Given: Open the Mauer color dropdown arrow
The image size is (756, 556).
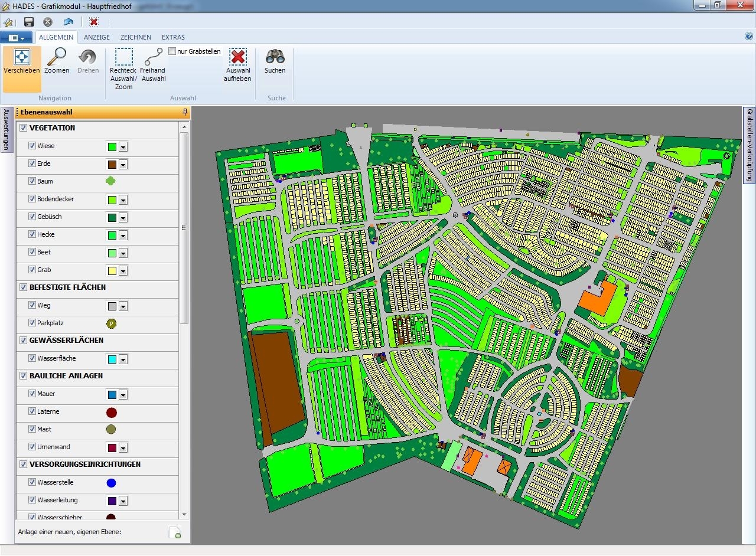Looking at the screenshot, I should coord(123,395).
